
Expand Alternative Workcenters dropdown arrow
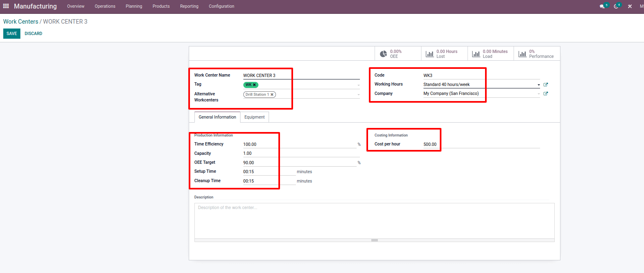pos(359,95)
